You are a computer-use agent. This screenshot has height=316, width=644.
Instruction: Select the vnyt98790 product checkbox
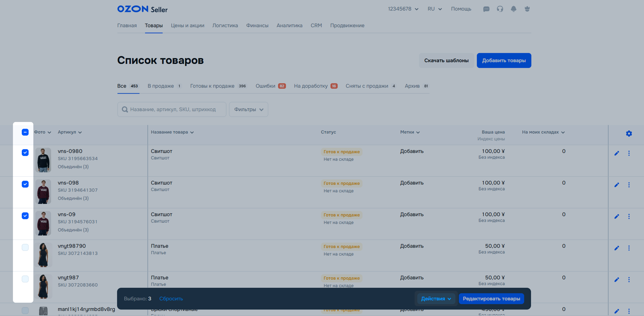coord(25,247)
